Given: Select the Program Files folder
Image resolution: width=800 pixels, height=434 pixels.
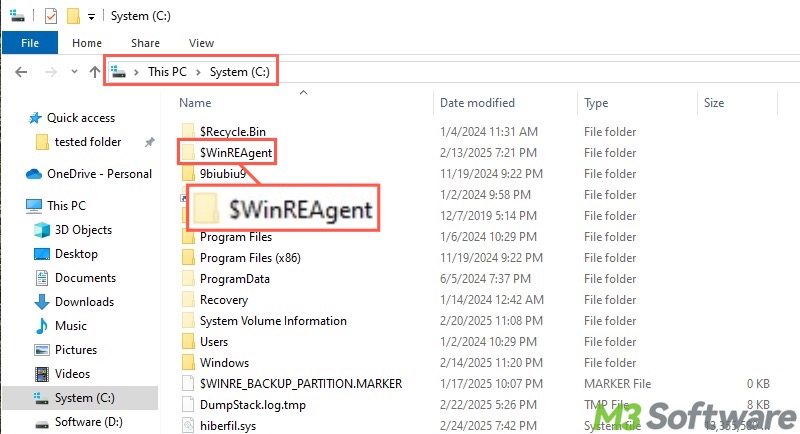Looking at the screenshot, I should click(236, 237).
